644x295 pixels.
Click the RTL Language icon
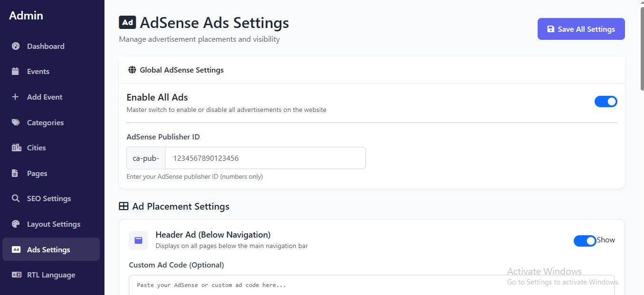tap(16, 275)
